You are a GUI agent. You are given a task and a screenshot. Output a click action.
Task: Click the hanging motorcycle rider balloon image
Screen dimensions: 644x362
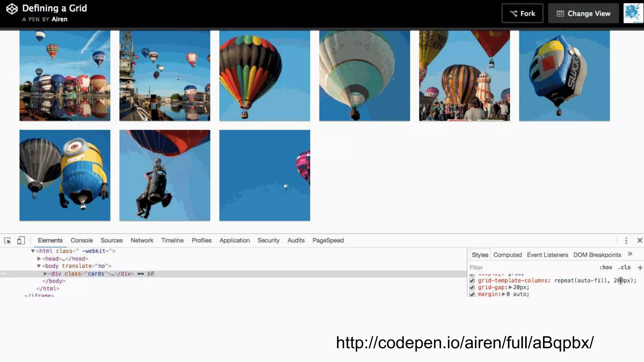[165, 175]
